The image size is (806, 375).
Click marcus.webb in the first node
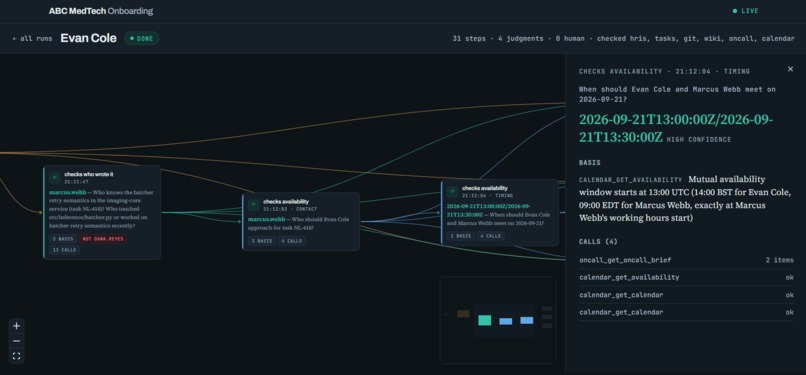point(67,192)
